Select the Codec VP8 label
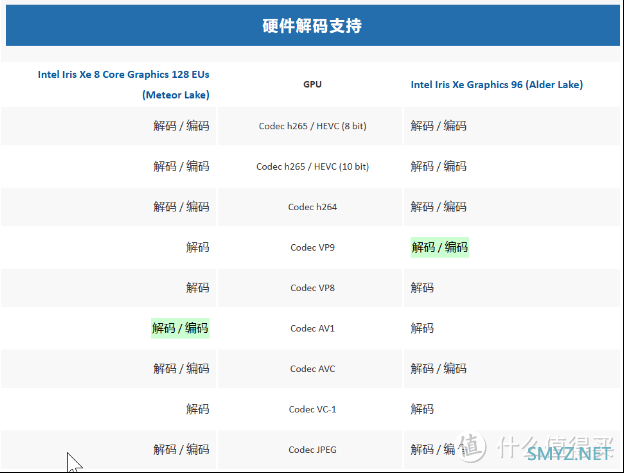This screenshot has height=473, width=624. click(x=312, y=288)
